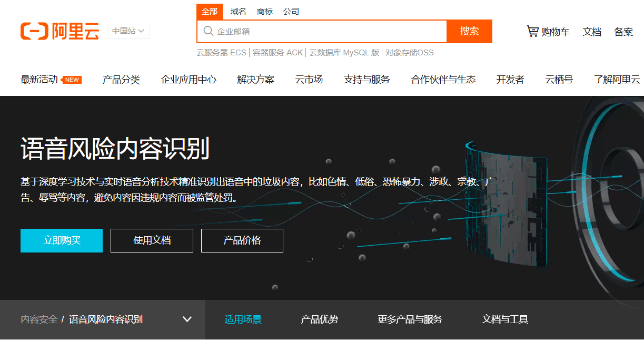
Task: Open the 云市场 menu
Action: pos(309,80)
